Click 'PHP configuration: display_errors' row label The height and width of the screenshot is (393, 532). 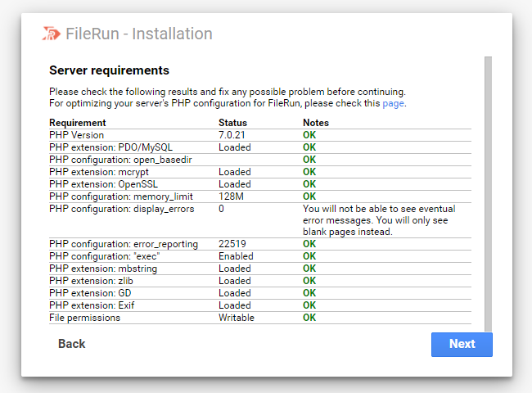point(122,209)
